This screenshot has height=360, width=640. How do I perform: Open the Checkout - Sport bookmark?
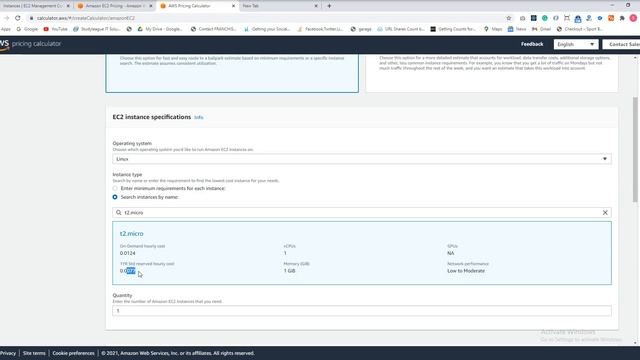[x=580, y=29]
